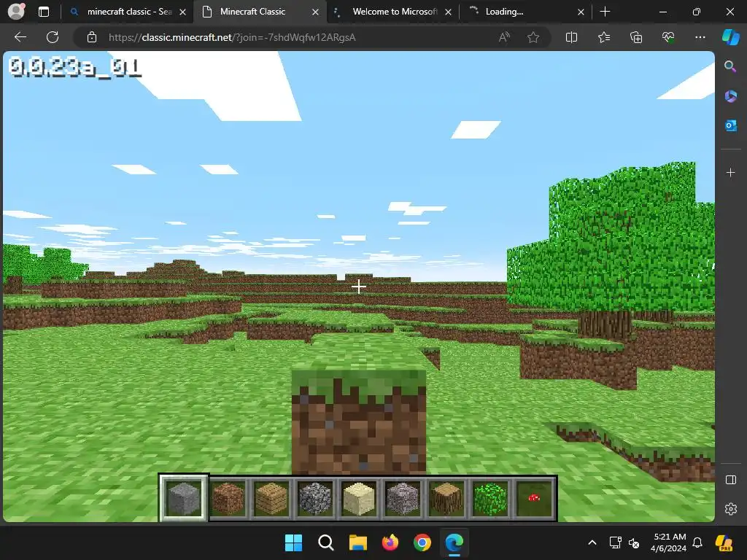Select the wooden planks block in hotbar

coord(271,498)
